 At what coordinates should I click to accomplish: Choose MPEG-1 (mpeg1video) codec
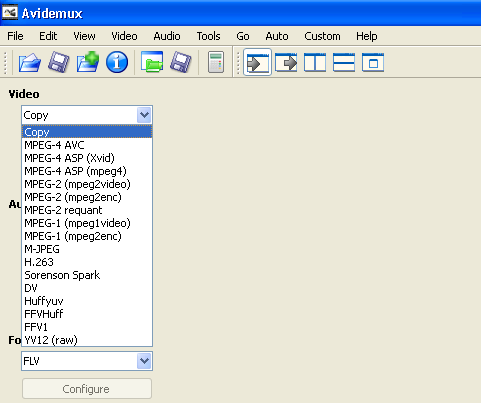click(x=87, y=223)
